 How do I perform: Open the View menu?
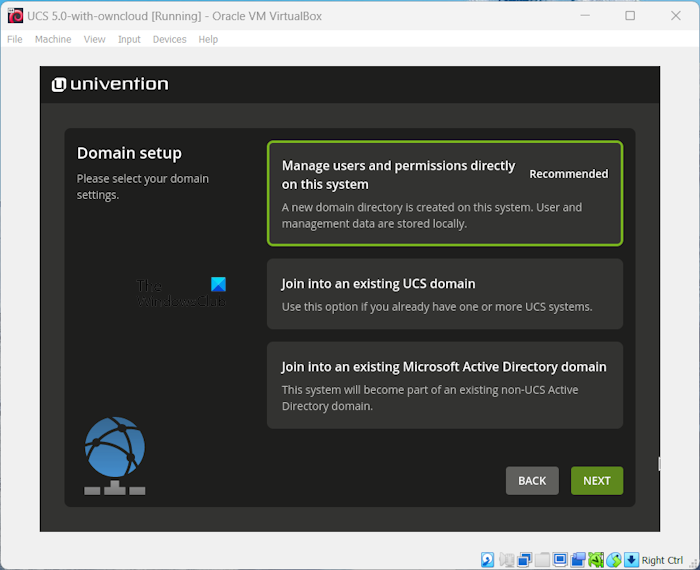tap(94, 39)
